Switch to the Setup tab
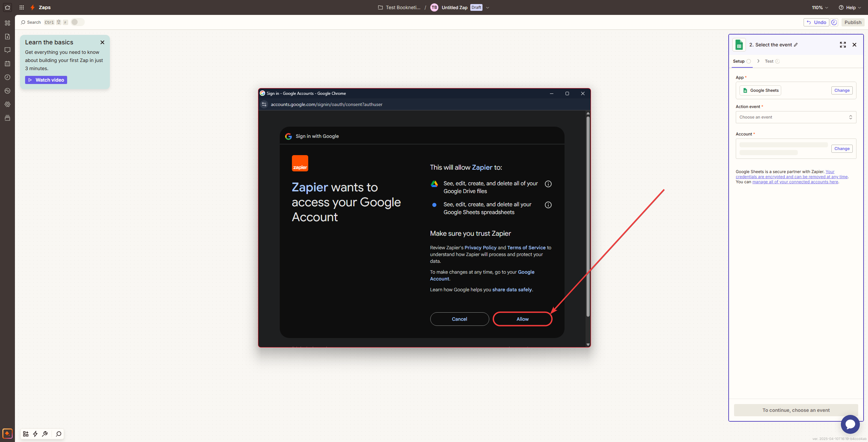This screenshot has width=868, height=442. click(742, 61)
